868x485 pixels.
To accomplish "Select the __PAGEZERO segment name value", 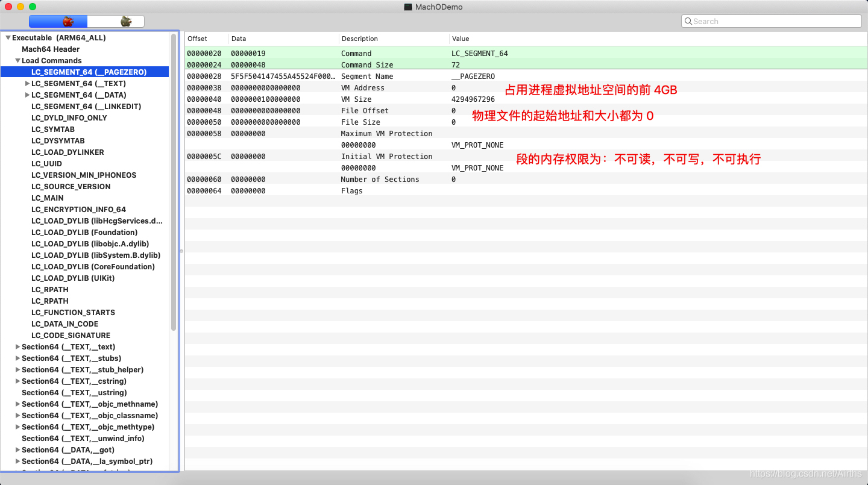I will pyautogui.click(x=473, y=76).
